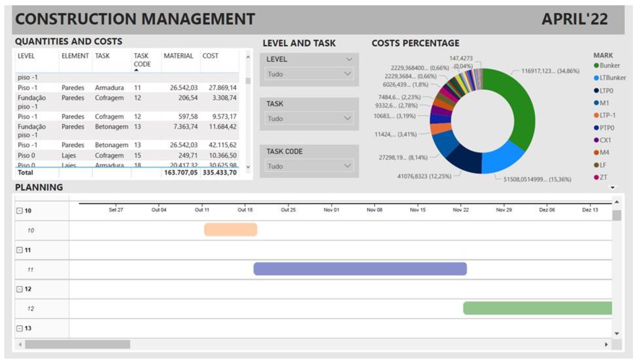The width and height of the screenshot is (637, 364).
Task: Collapse Gantt group 12 minus box
Action: point(19,289)
